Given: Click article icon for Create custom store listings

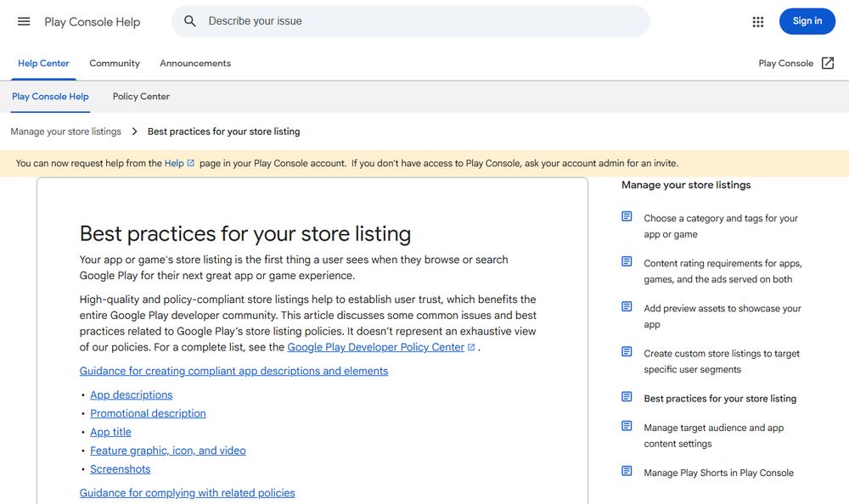Looking at the screenshot, I should (x=627, y=352).
